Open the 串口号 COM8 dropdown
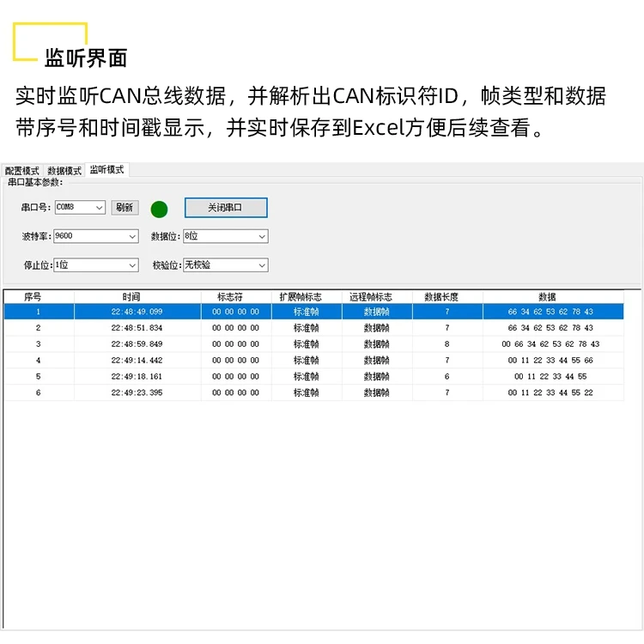The height and width of the screenshot is (644, 644). tap(80, 208)
